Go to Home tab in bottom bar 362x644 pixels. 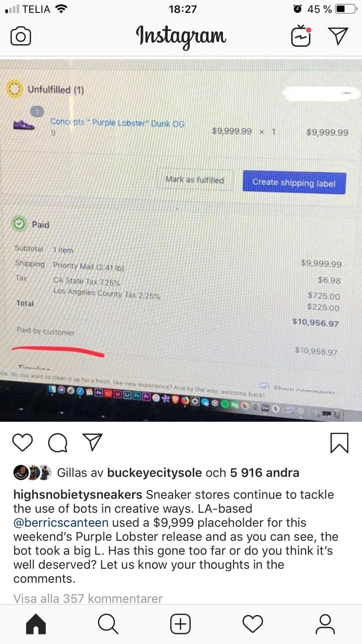click(36, 624)
